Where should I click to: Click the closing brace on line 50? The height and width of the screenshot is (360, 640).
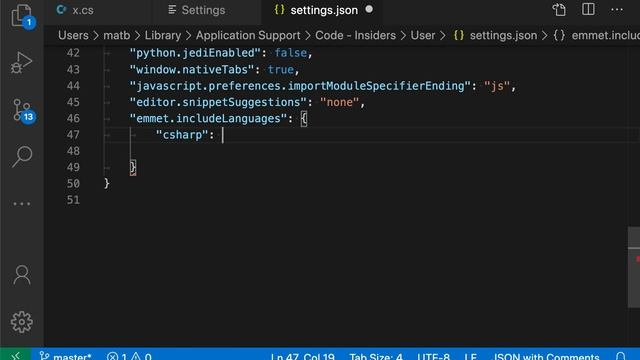tap(107, 184)
